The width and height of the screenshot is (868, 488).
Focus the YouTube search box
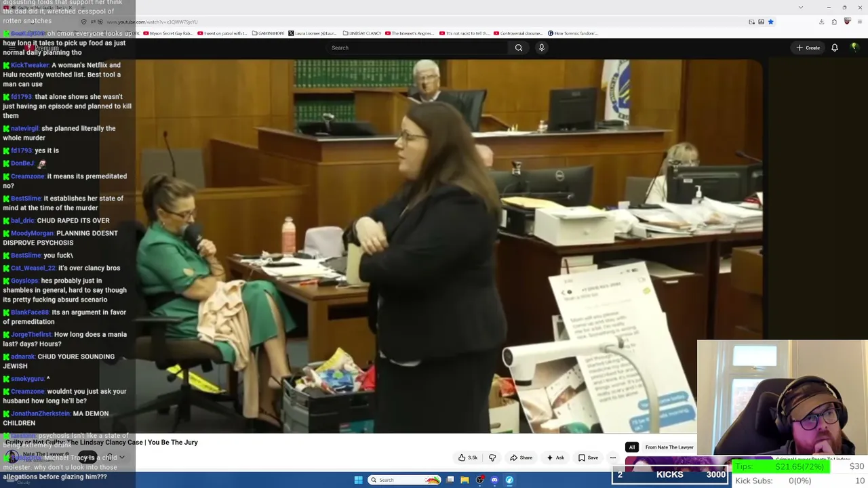pos(418,47)
